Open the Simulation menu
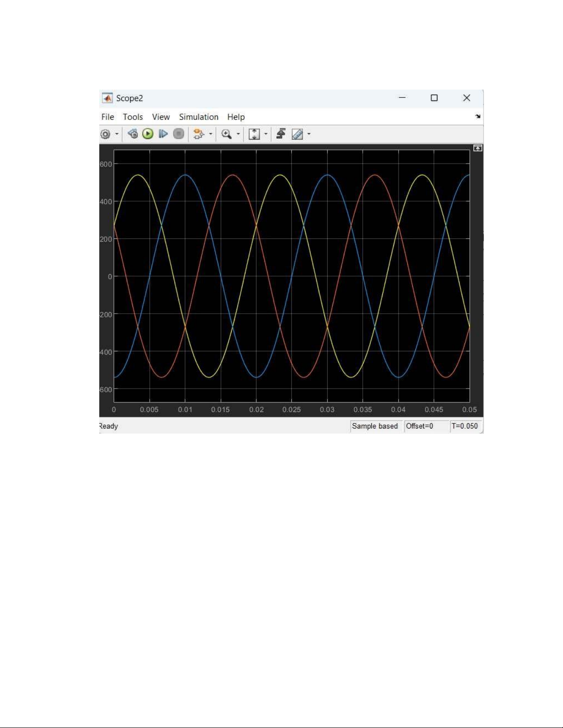 [x=199, y=117]
